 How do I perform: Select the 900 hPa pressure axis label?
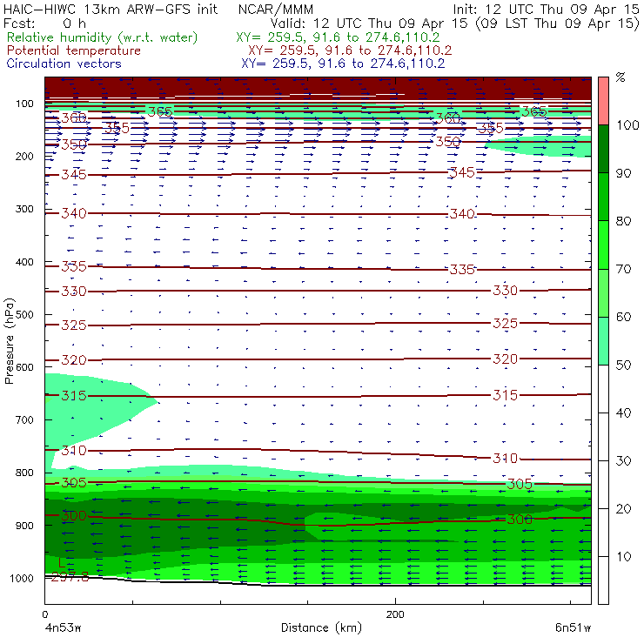24,526
